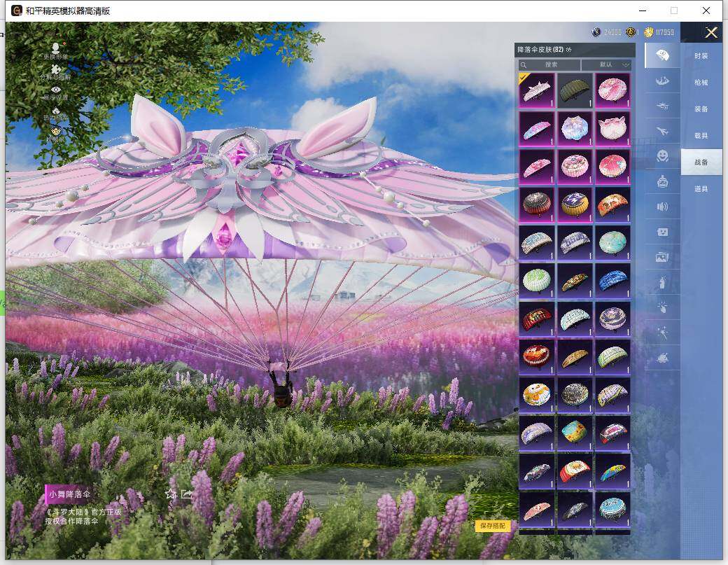Select the red fan-shaped parachute in seventh row

point(536,319)
